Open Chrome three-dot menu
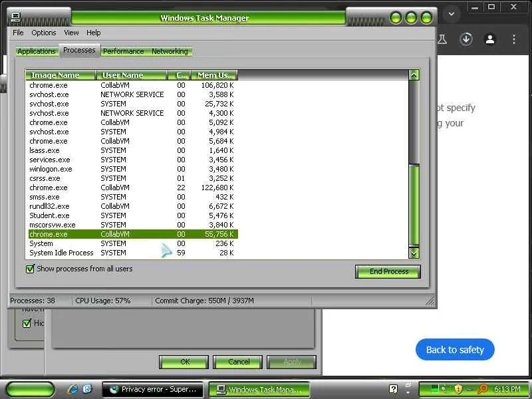This screenshot has height=399, width=532. tap(514, 39)
